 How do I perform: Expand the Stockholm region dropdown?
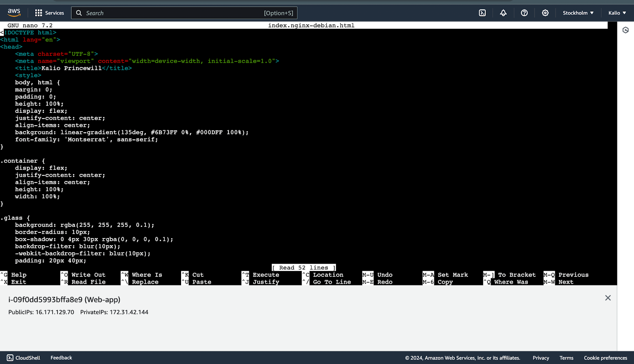(x=578, y=13)
